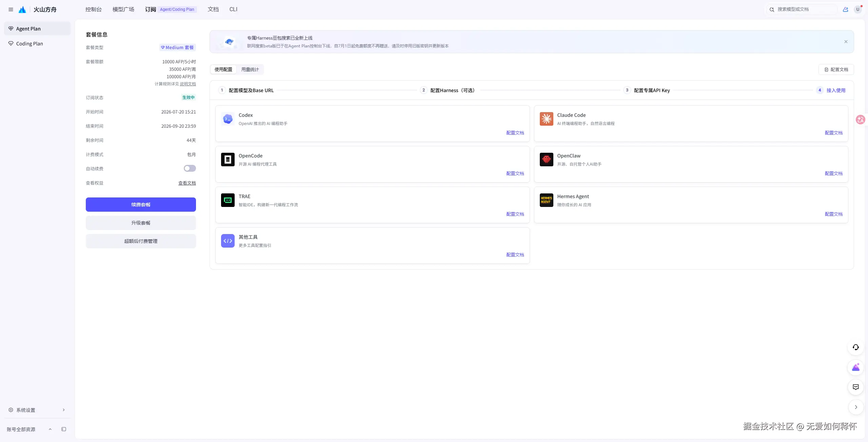This screenshot has height=442, width=868.
Task: Click the Coding Plan diamond icon
Action: point(11,43)
